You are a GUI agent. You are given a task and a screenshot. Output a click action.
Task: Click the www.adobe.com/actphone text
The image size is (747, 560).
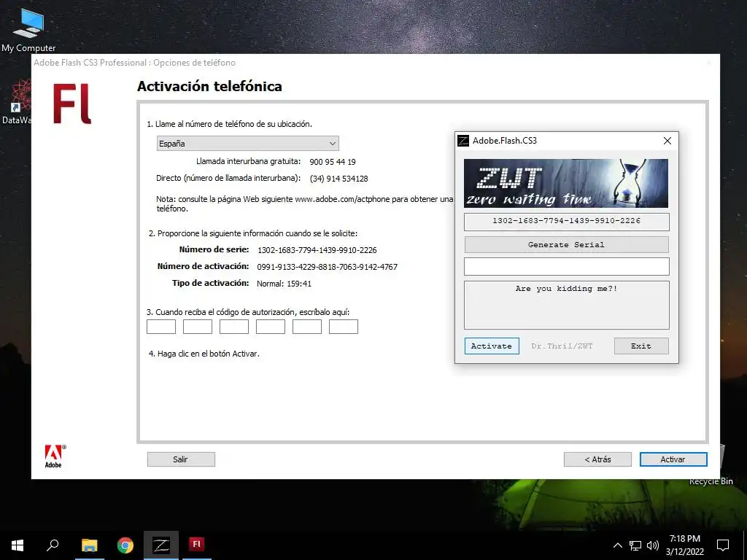(x=342, y=199)
